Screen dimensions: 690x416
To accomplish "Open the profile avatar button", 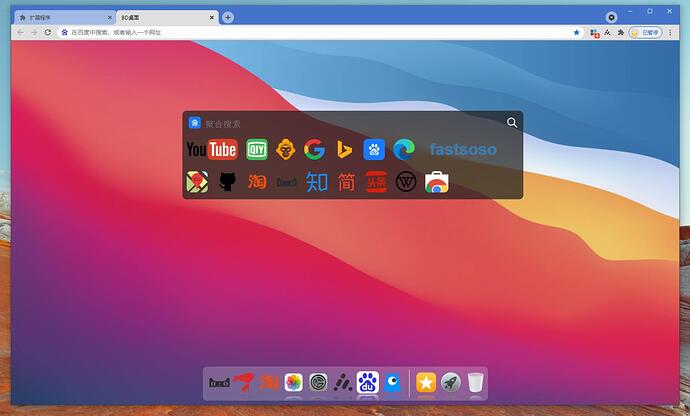I will (646, 33).
